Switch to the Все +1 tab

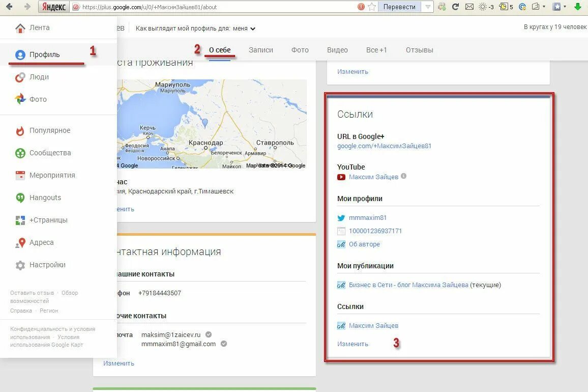point(376,50)
